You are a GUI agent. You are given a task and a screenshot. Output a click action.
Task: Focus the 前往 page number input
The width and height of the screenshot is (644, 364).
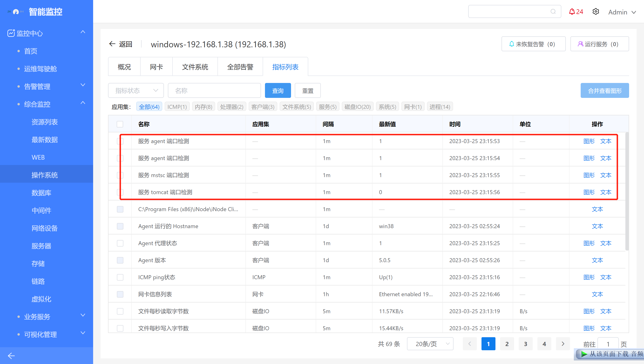coord(608,344)
